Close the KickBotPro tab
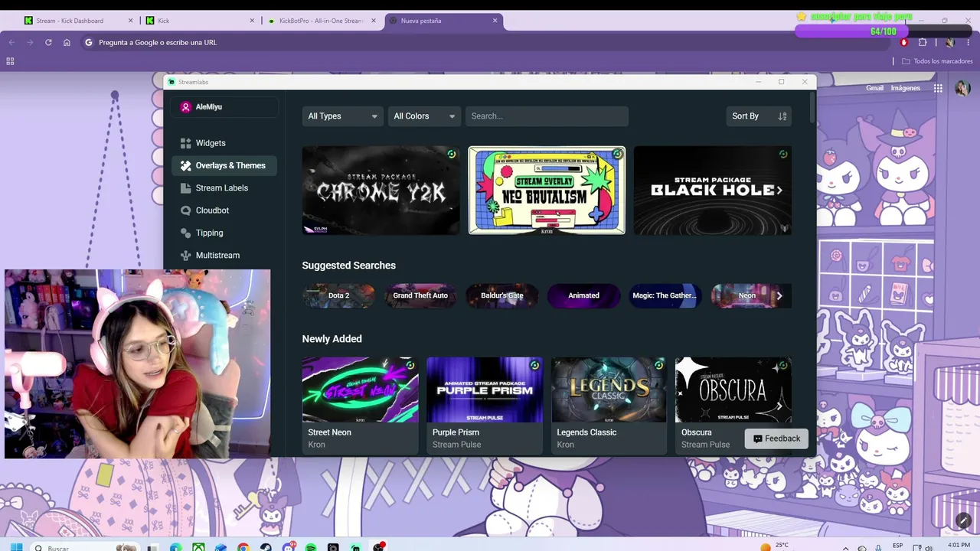Image resolution: width=980 pixels, height=551 pixels. (x=374, y=21)
